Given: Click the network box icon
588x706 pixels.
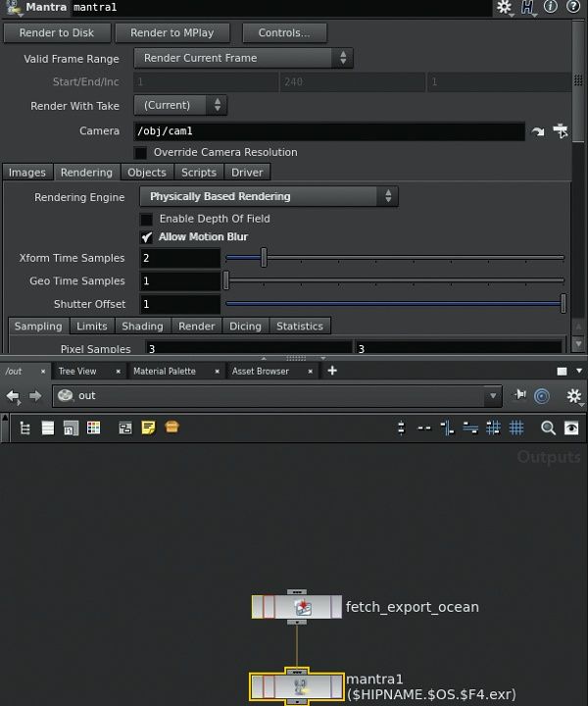Looking at the screenshot, I should point(125,428).
